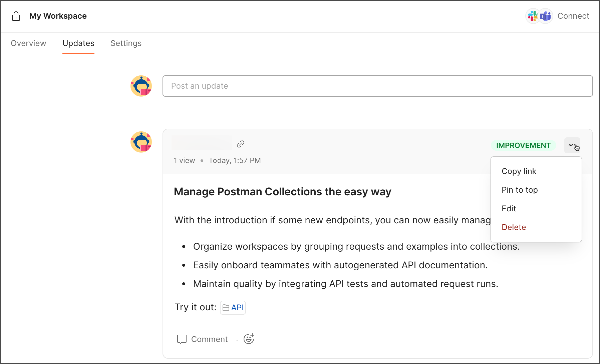Click the 'Try it out:' label
Image resolution: width=600 pixels, height=364 pixels.
tap(196, 307)
